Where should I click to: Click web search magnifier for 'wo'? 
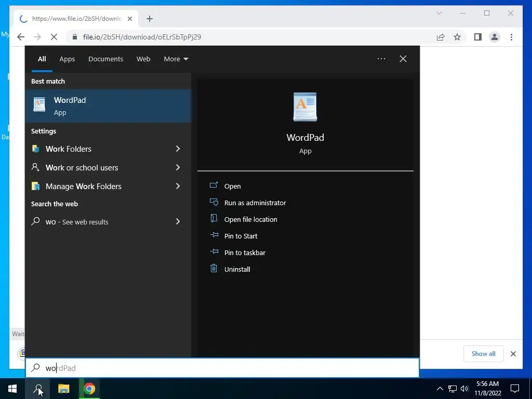pos(36,221)
